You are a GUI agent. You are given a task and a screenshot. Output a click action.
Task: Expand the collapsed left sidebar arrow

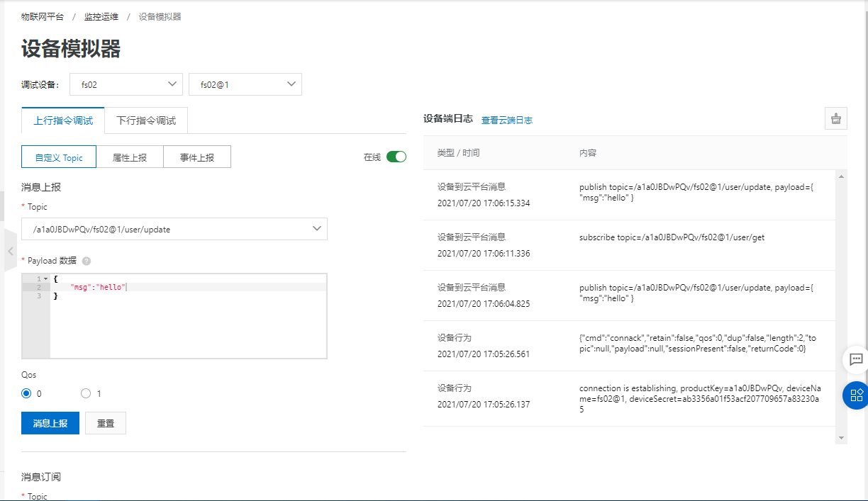click(x=10, y=251)
